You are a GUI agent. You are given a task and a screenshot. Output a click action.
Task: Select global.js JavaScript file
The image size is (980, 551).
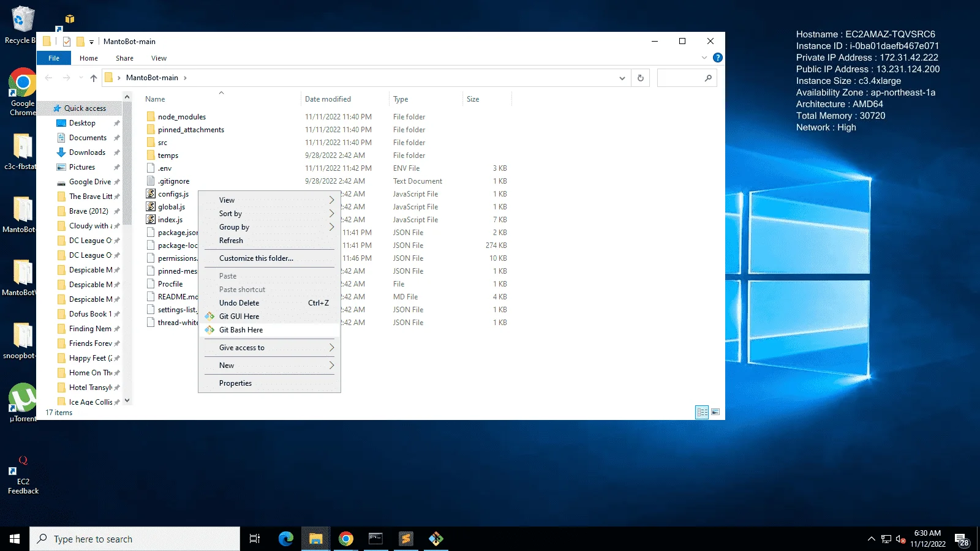(x=171, y=207)
